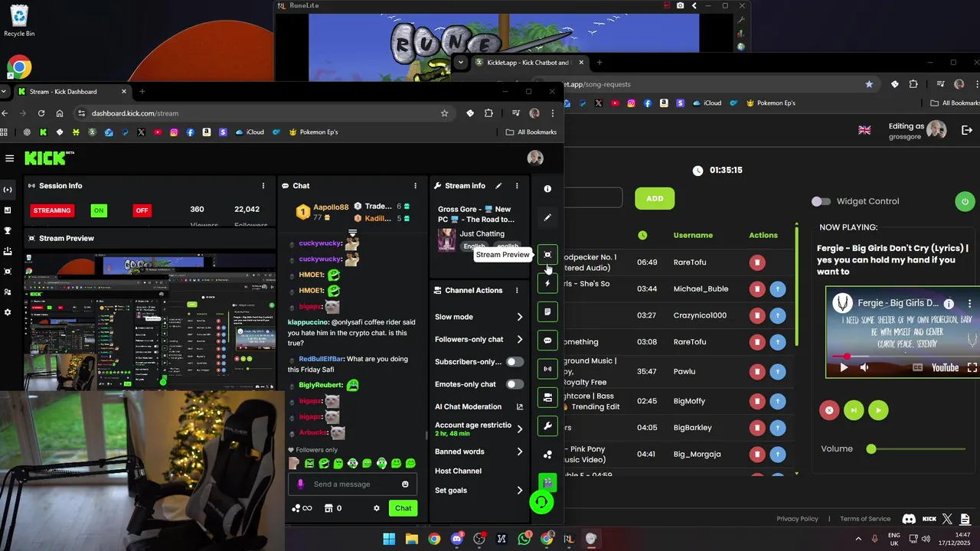The height and width of the screenshot is (551, 980).
Task: Open AI Chat Moderation link
Action: [479, 407]
